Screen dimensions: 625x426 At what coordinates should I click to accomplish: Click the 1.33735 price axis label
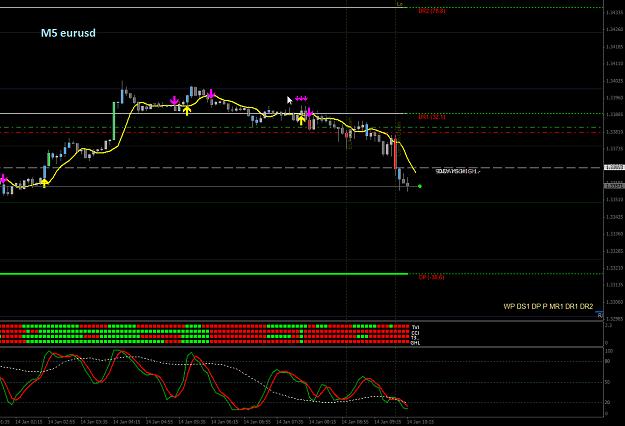tap(614, 149)
